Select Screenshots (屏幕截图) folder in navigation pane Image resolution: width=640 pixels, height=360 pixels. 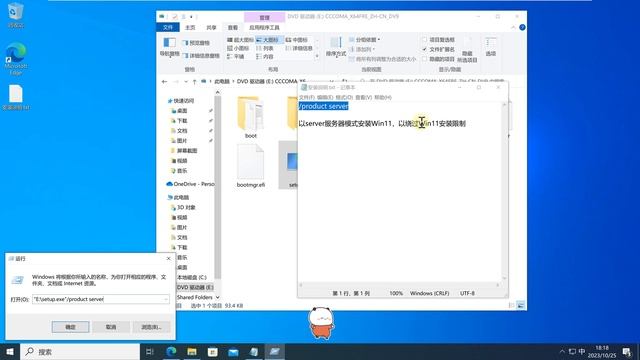(184, 151)
